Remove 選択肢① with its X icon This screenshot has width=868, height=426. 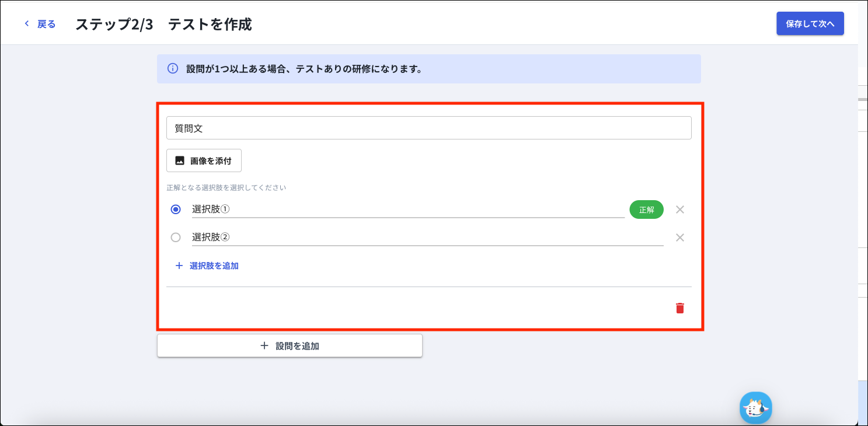pos(679,209)
